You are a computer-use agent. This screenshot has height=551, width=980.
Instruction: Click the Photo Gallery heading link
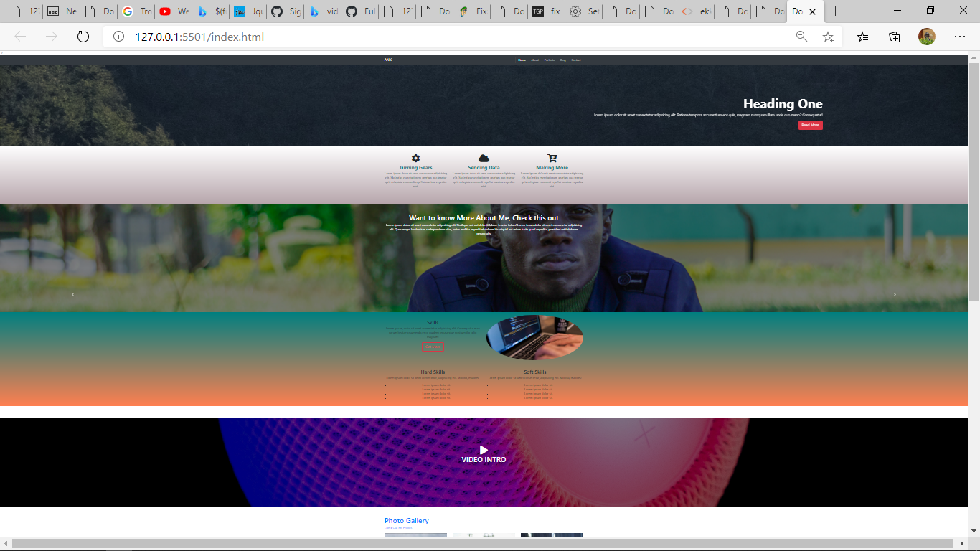406,521
